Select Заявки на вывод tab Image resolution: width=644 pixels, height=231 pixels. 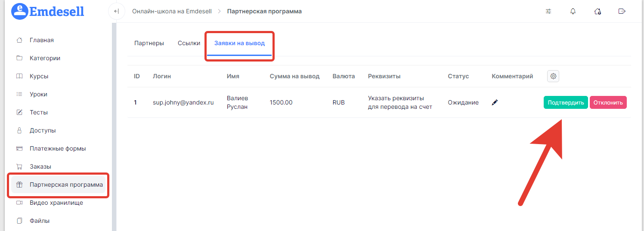[x=239, y=43]
